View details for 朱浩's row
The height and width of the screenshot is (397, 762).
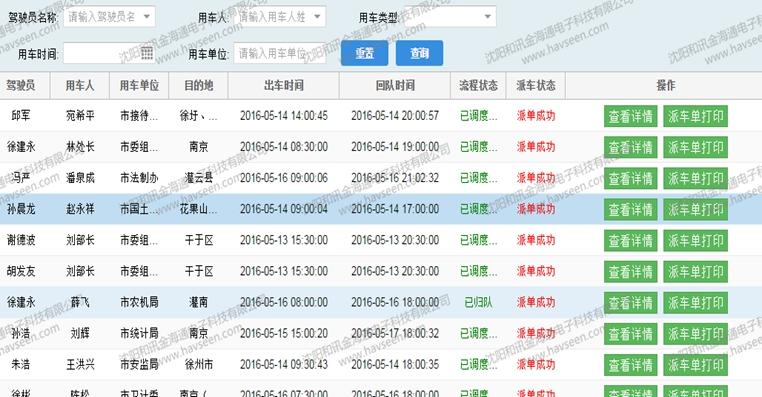631,365
